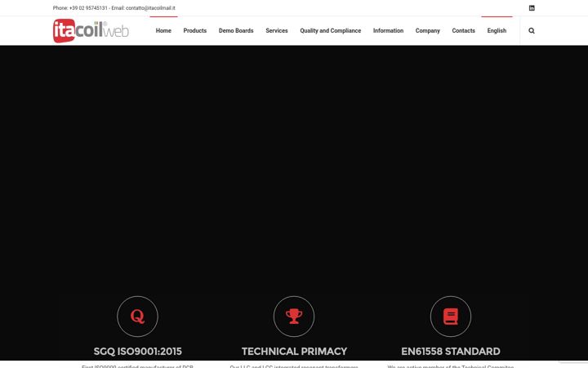This screenshot has height=368, width=588.
Task: Open the English language selector
Action: [497, 31]
